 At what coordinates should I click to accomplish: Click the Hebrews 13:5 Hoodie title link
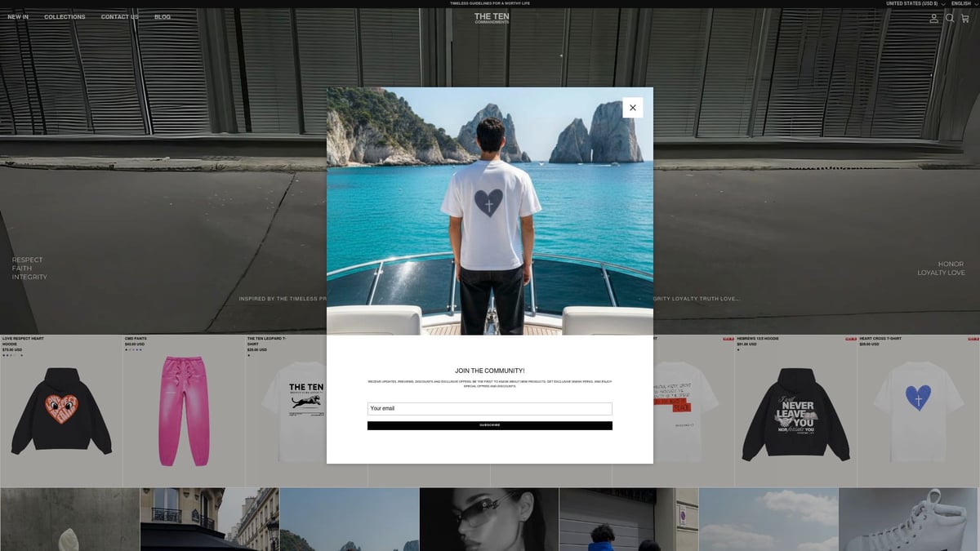[x=757, y=338]
